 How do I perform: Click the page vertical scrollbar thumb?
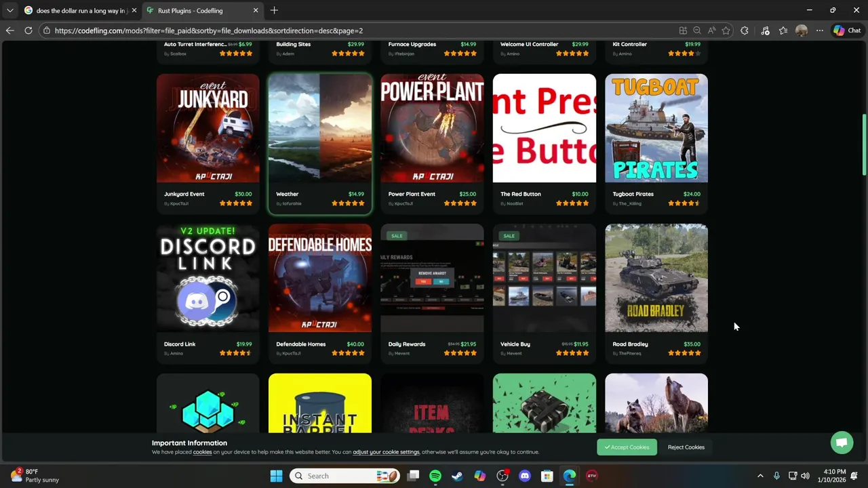coord(864,146)
